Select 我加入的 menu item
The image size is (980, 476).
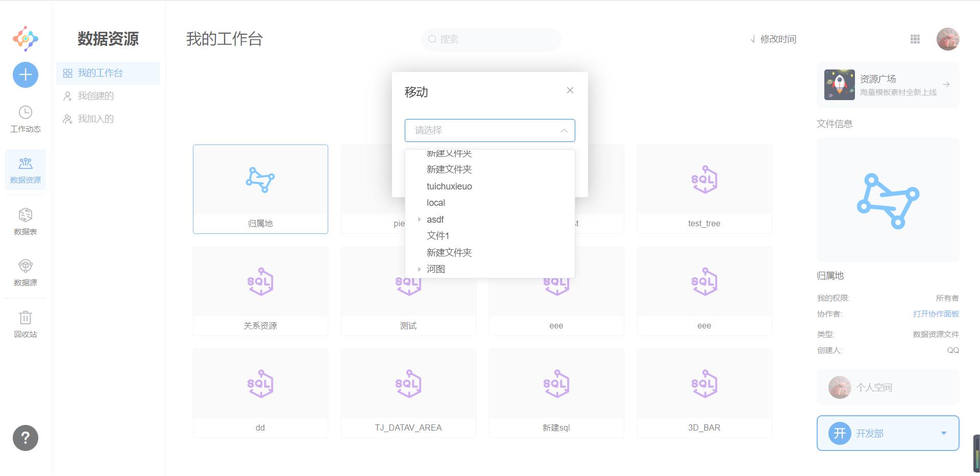(108, 119)
